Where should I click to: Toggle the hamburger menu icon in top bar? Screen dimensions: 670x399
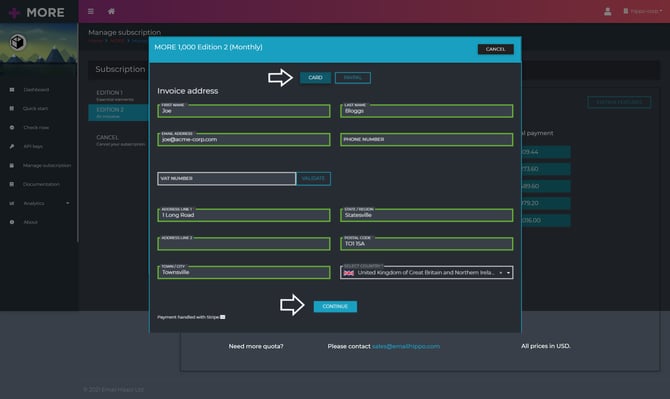tap(91, 12)
